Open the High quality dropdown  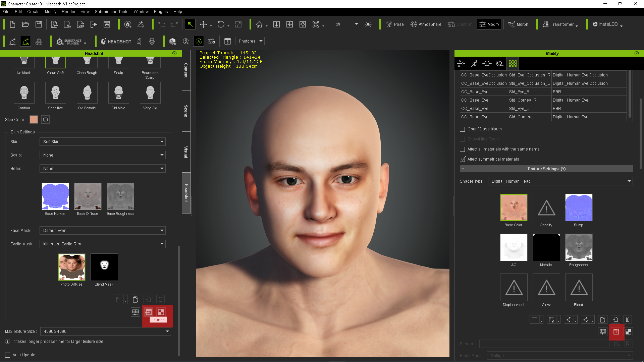click(343, 24)
